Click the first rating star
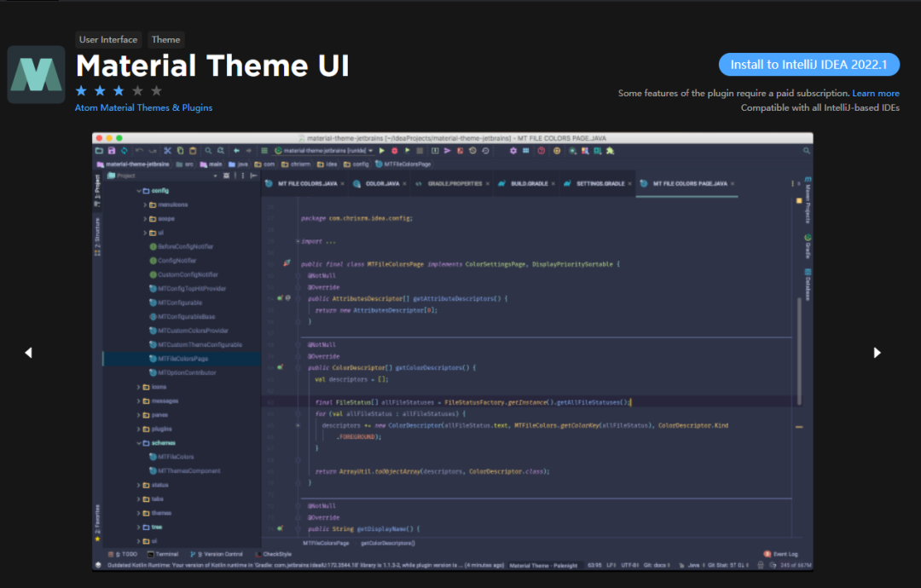This screenshot has height=588, width=921. pyautogui.click(x=81, y=91)
